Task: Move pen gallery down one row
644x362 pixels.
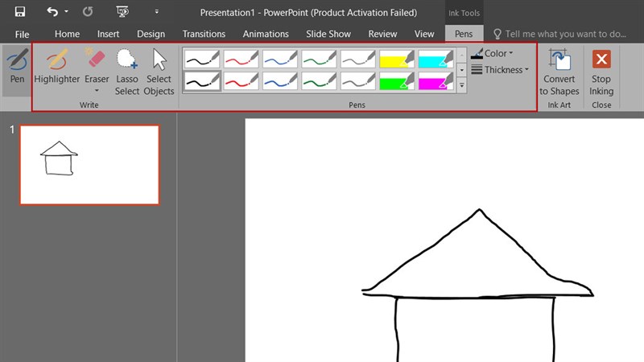Action: tap(461, 70)
